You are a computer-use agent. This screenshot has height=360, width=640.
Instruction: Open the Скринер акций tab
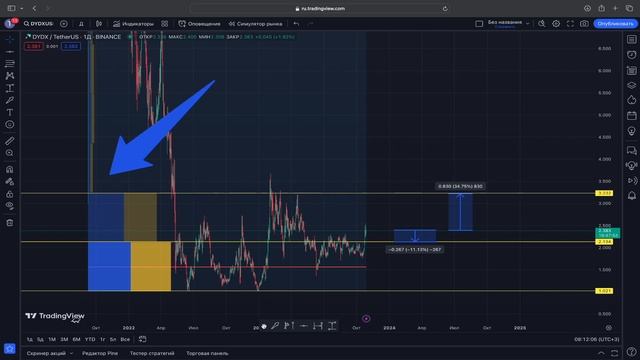(46, 353)
